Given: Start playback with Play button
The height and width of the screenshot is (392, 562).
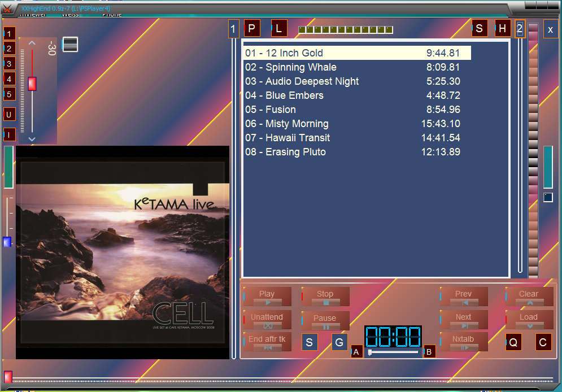Looking at the screenshot, I should point(267,297).
